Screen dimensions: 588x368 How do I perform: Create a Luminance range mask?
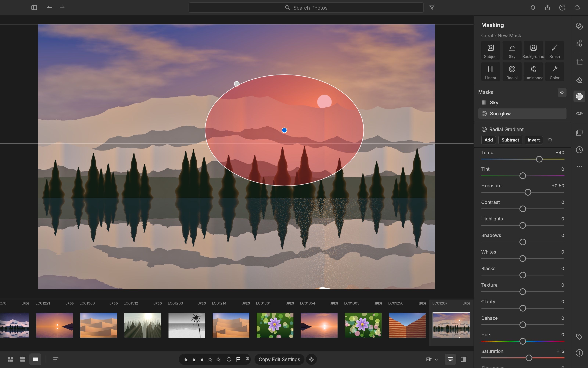point(533,72)
